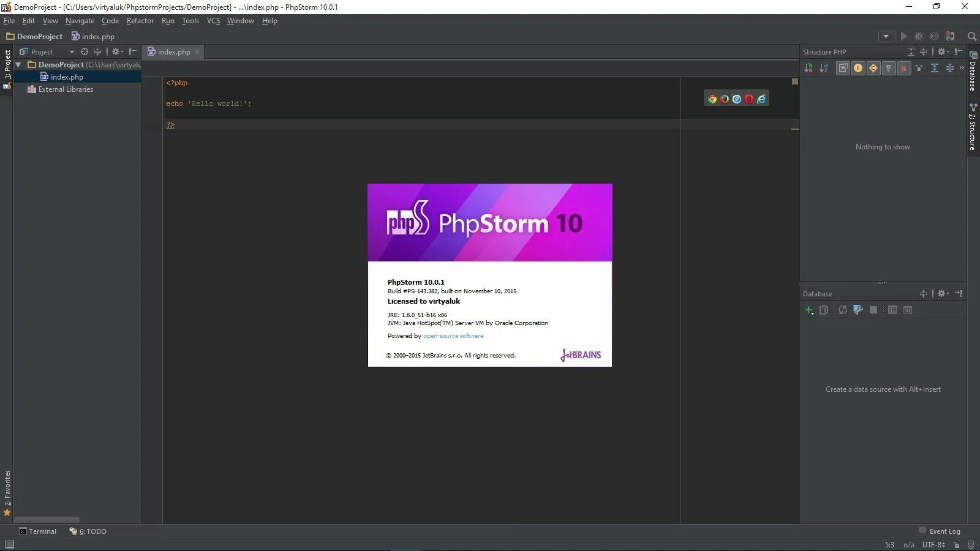Toggle the red lock filter
Image resolution: width=980 pixels, height=551 pixels.
903,69
